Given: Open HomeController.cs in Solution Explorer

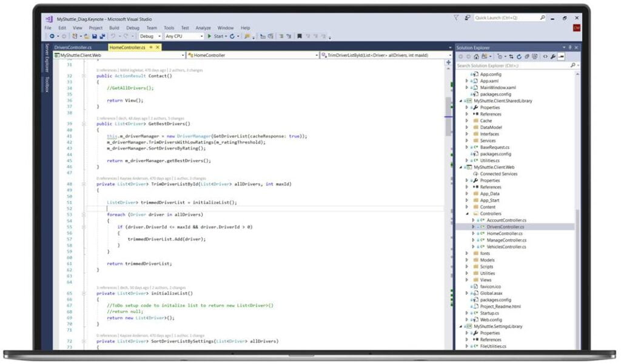Looking at the screenshot, I should pos(505,233).
